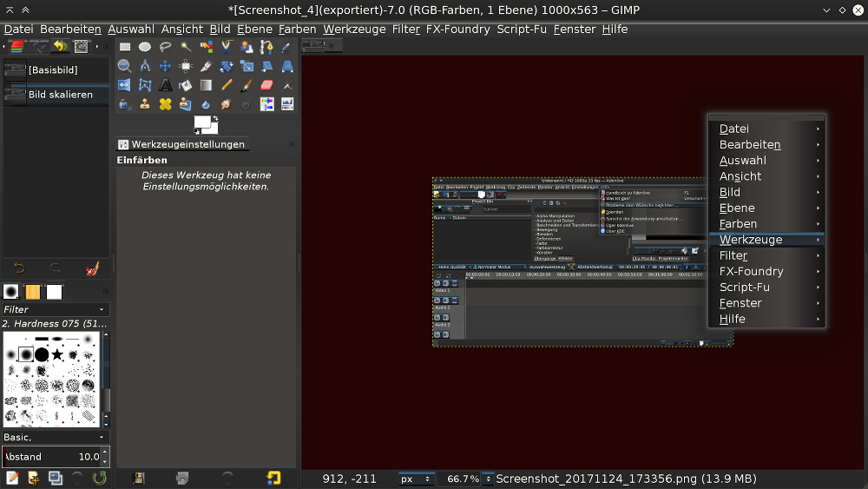Switch to the Brushes tab

click(x=11, y=291)
